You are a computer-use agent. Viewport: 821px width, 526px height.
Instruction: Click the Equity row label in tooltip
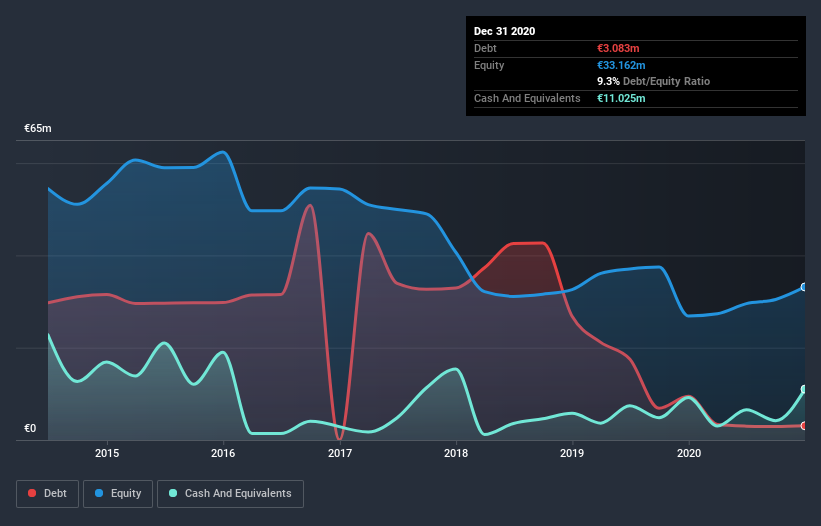point(489,65)
